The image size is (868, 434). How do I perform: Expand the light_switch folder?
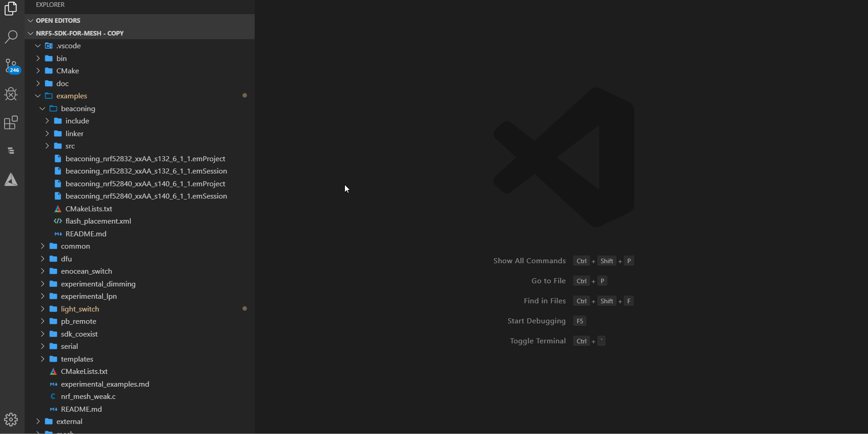pos(80,309)
